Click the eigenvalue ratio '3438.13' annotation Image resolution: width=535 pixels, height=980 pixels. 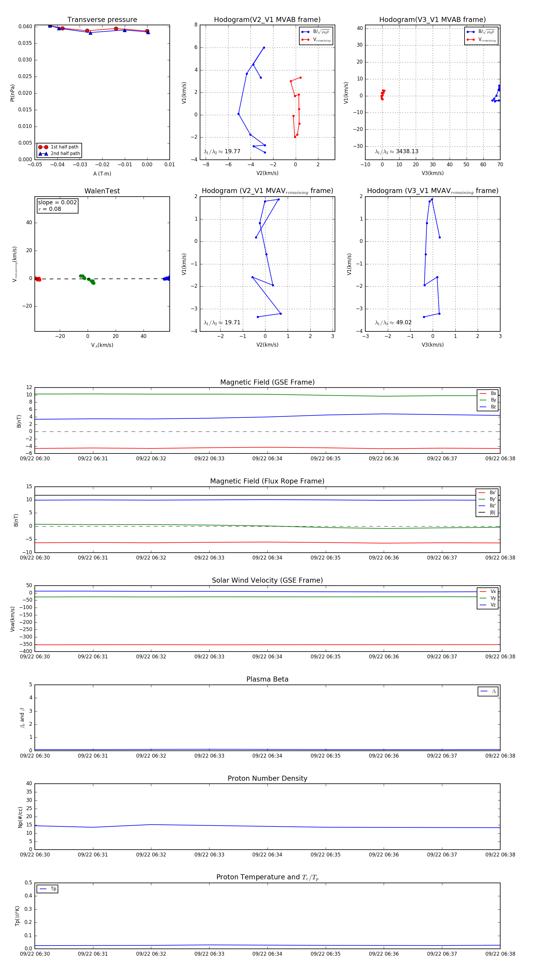(x=396, y=151)
